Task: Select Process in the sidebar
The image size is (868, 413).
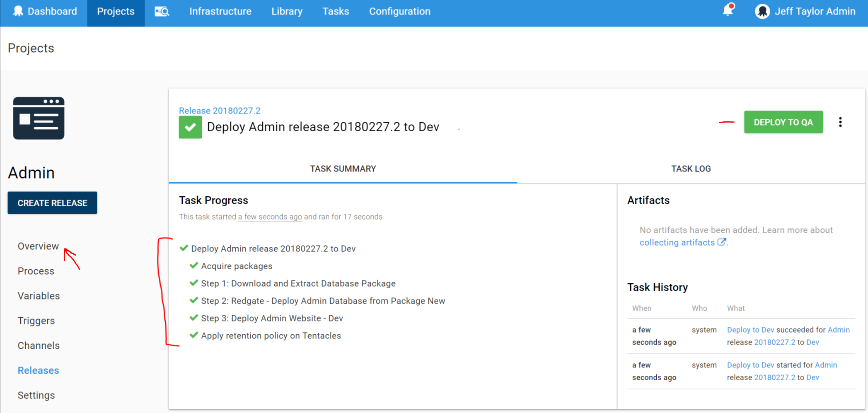Action: pos(36,271)
